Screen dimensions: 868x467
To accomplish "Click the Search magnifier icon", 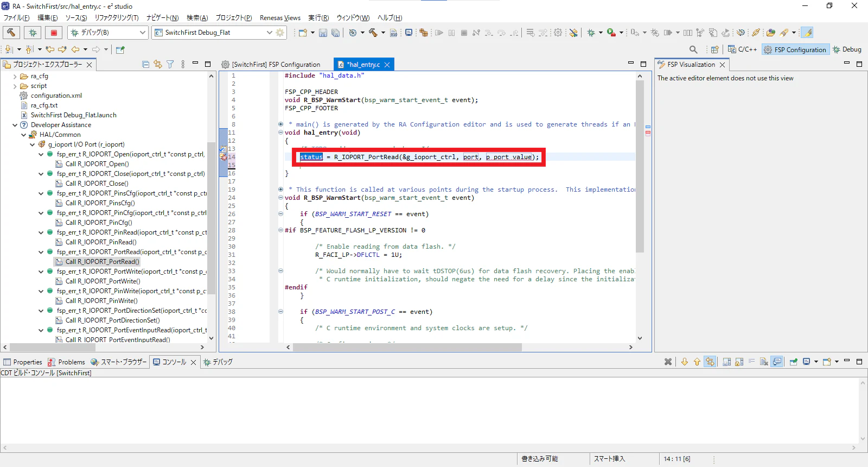I will click(693, 49).
